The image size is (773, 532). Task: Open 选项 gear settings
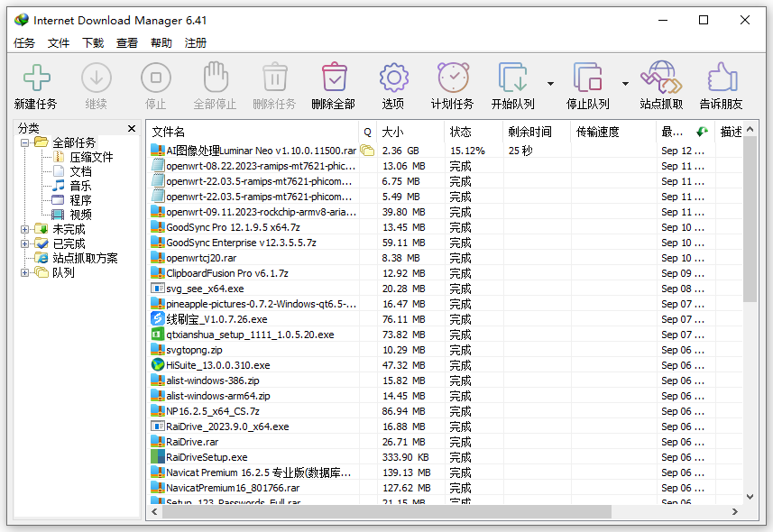point(394,78)
